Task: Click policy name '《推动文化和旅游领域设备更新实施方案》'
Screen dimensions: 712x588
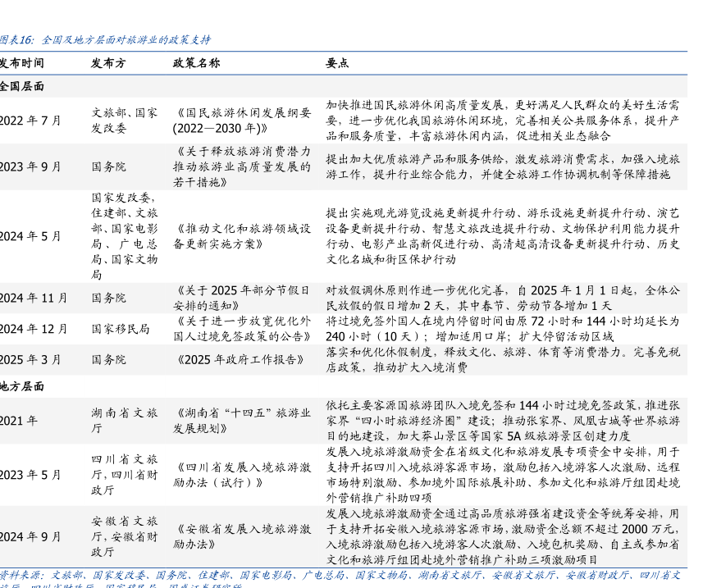Action: click(242, 236)
